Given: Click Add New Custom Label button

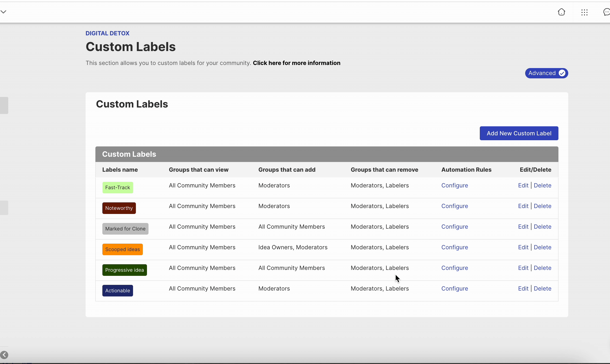Looking at the screenshot, I should coord(519,133).
